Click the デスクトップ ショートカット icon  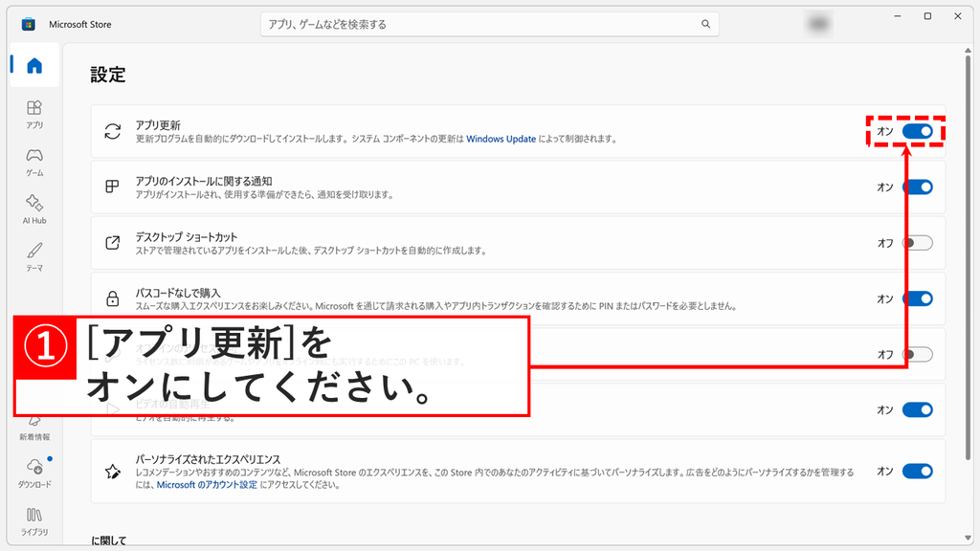click(113, 242)
